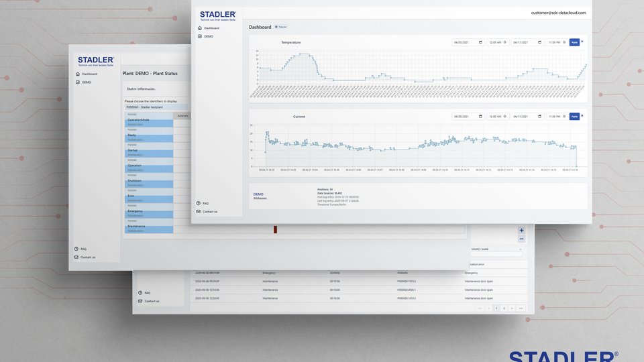Image resolution: width=644 pixels, height=362 pixels.
Task: Open Contact us in the rear window sidebar
Action: pyautogui.click(x=152, y=301)
